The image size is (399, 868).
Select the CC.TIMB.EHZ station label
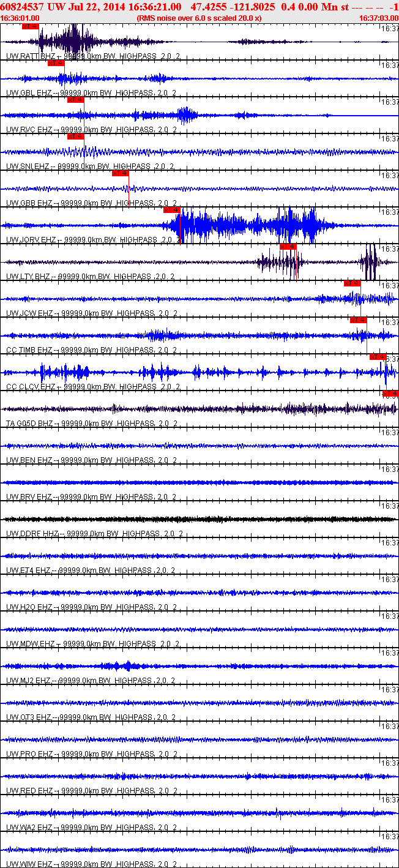pyautogui.click(x=92, y=350)
